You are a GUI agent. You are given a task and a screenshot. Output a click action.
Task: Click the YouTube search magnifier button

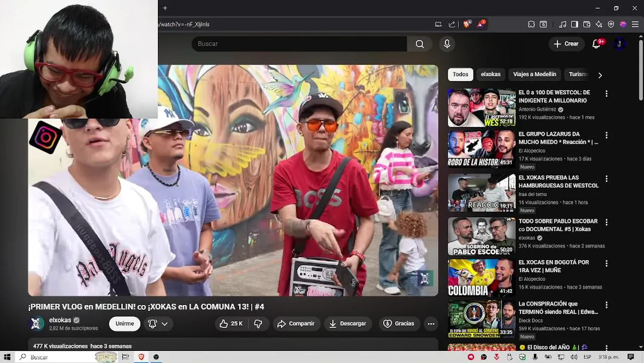click(x=419, y=44)
